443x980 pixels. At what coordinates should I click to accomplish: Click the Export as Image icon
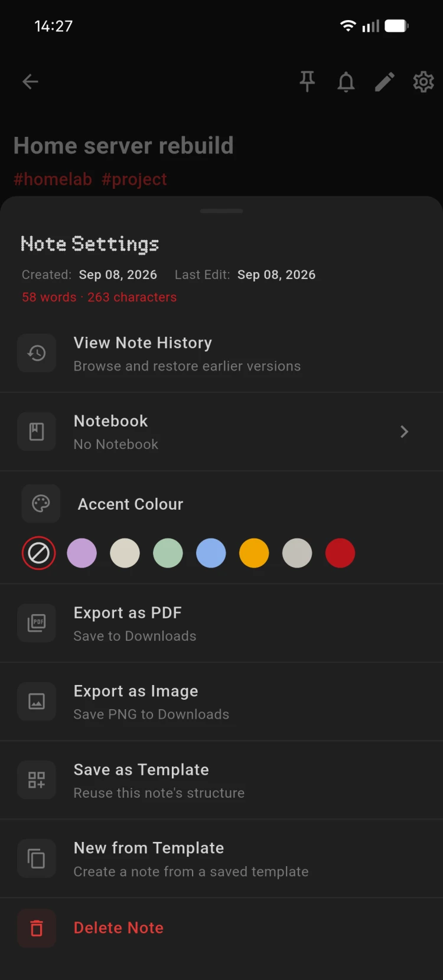click(37, 702)
